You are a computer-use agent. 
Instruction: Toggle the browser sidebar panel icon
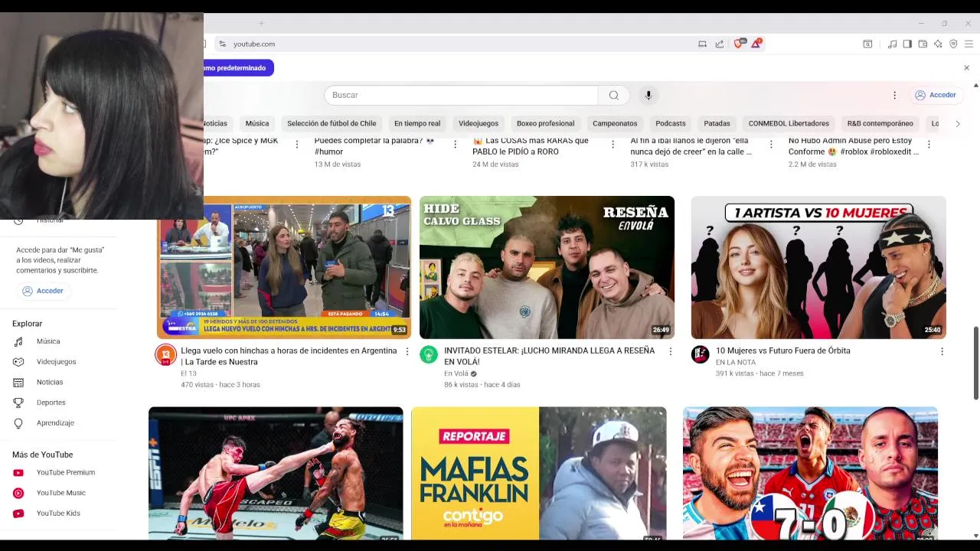click(907, 44)
